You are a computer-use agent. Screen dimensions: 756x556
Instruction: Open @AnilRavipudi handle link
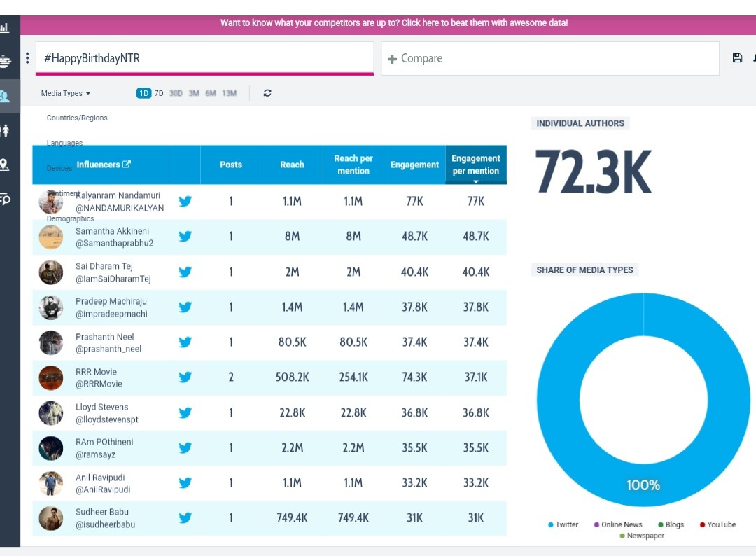[103, 489]
